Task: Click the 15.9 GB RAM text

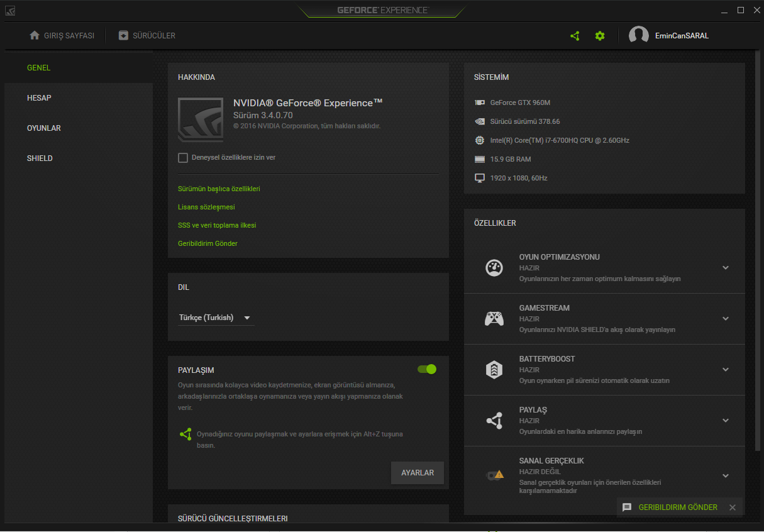Action: click(x=511, y=159)
